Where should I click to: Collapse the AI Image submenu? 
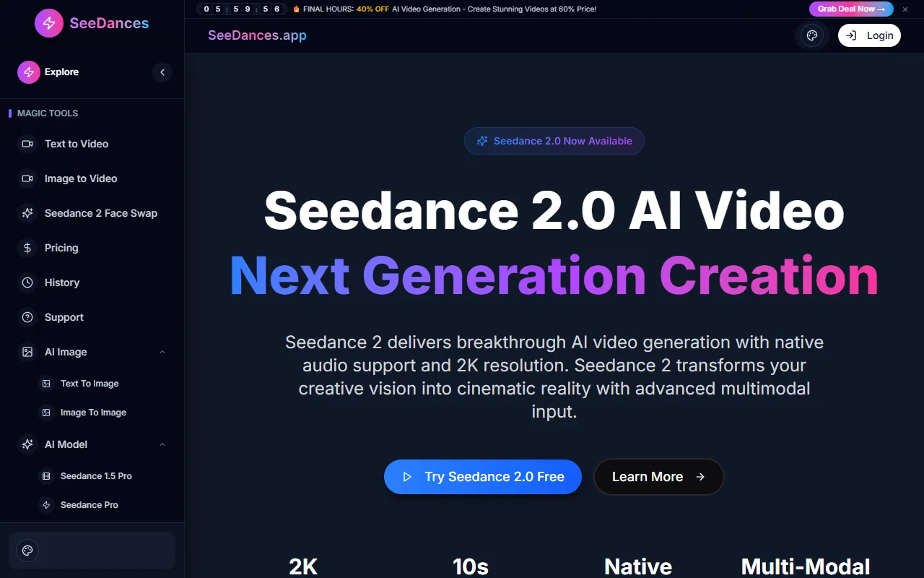pos(162,352)
